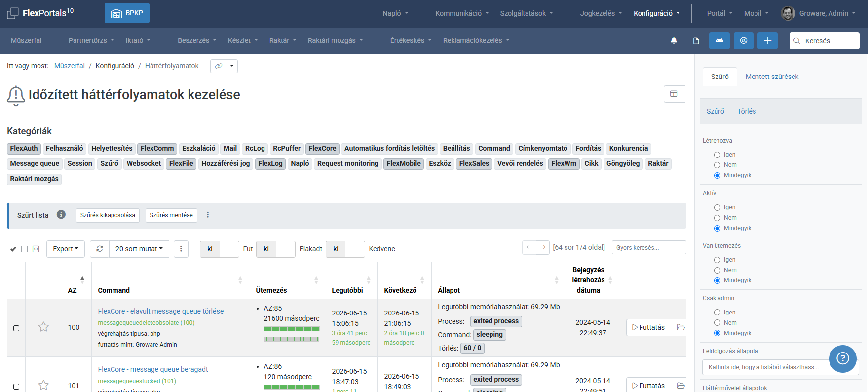This screenshot has height=392, width=868.
Task: Toggle the layout panel icon button
Action: click(x=674, y=94)
